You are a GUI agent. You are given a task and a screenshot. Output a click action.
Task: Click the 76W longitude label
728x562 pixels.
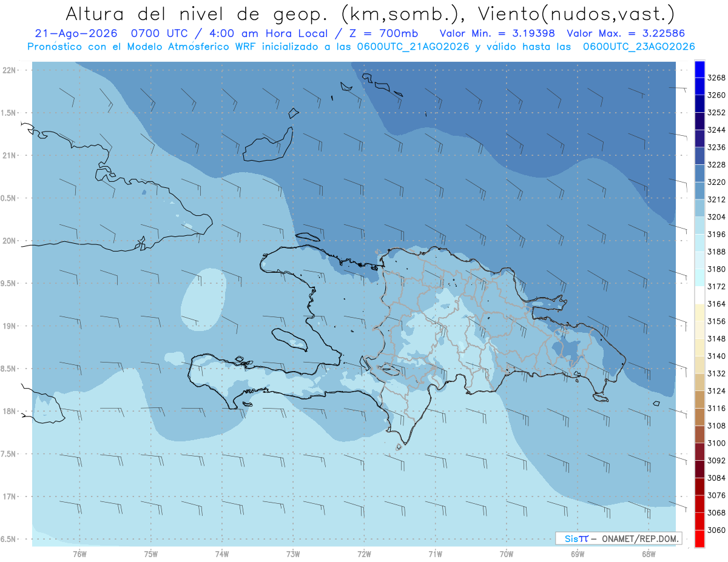(79, 554)
